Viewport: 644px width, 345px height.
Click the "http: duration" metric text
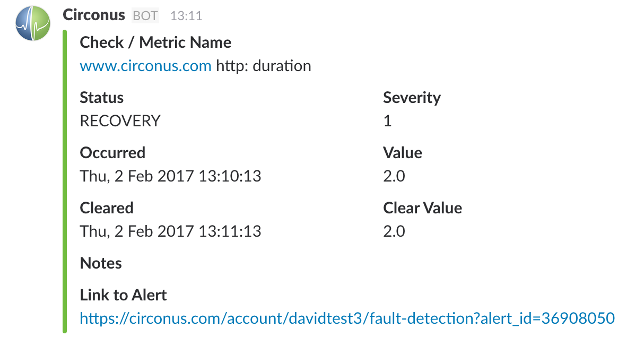point(264,66)
